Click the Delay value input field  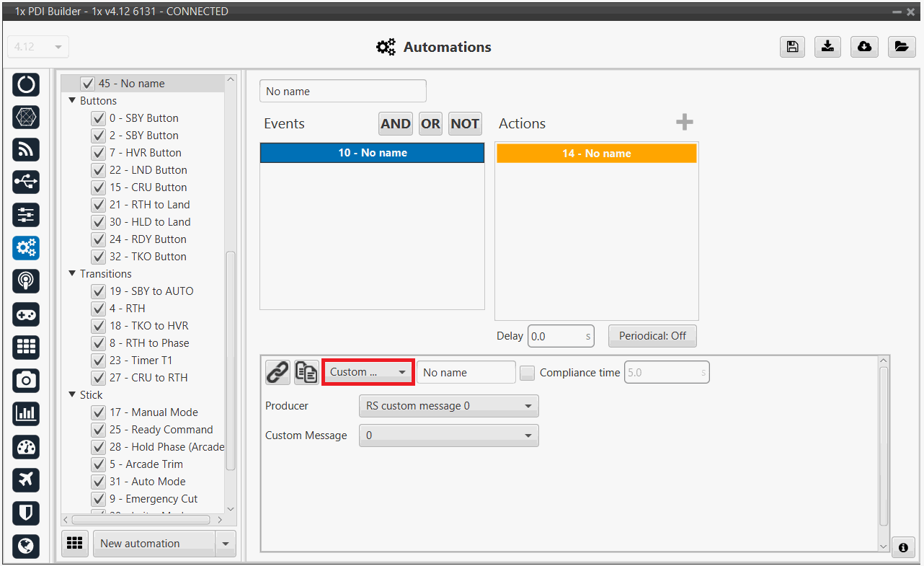coord(555,336)
